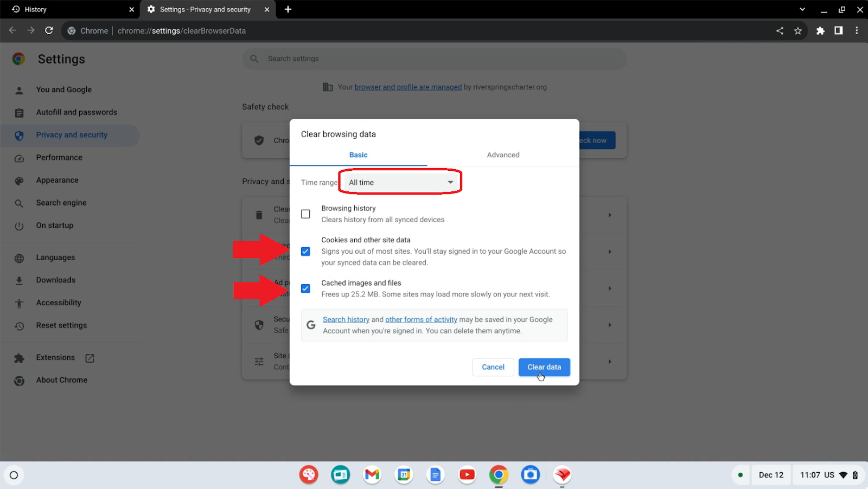Image resolution: width=868 pixels, height=489 pixels.
Task: Cancel the clear browsing data dialog
Action: tap(493, 367)
